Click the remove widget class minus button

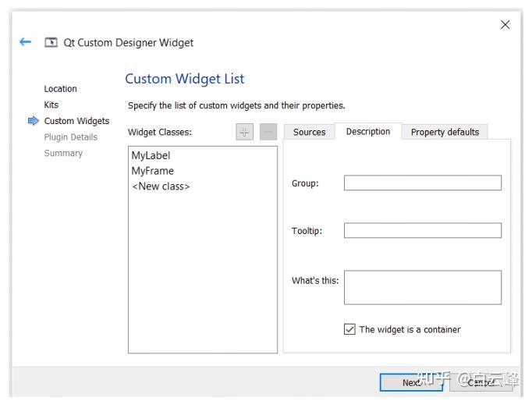268,133
